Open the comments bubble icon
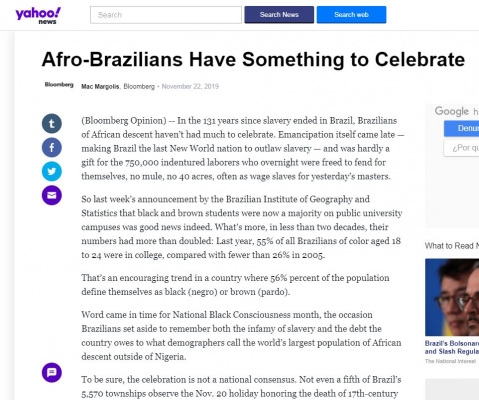 [x=52, y=372]
